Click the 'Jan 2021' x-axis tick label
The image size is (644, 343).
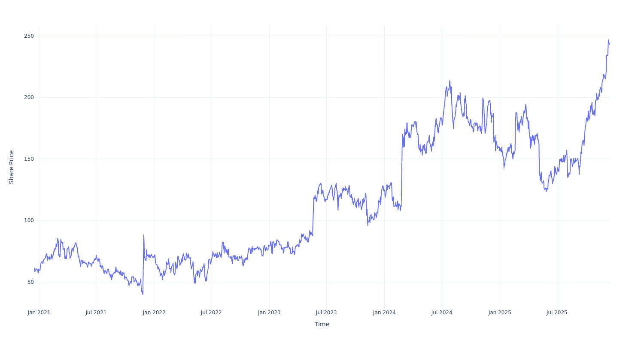click(x=39, y=313)
